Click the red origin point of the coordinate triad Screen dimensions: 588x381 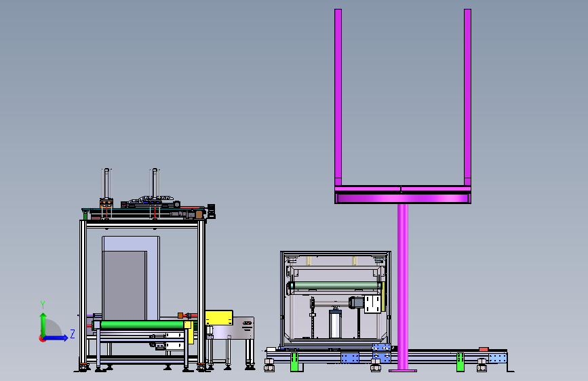tap(42, 338)
